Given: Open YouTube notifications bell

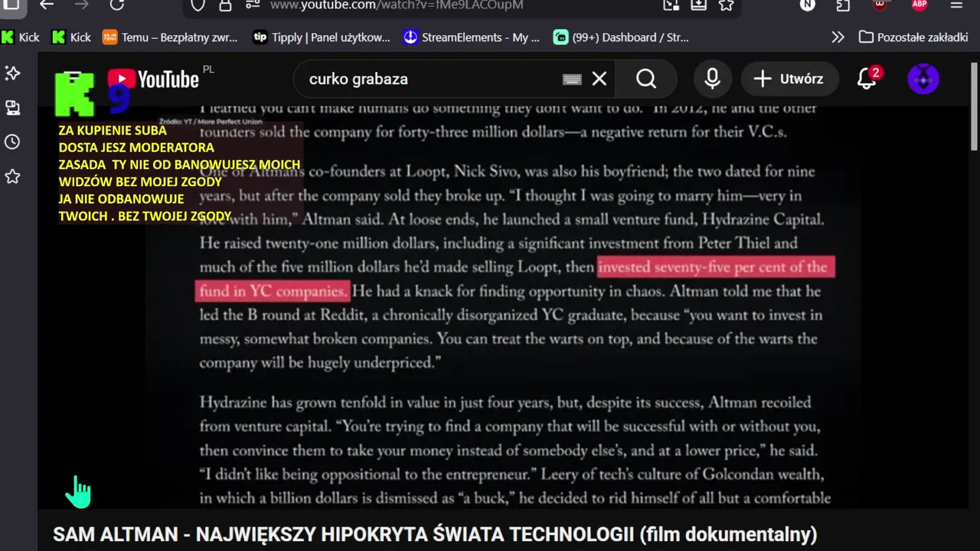Looking at the screenshot, I should click(x=867, y=79).
